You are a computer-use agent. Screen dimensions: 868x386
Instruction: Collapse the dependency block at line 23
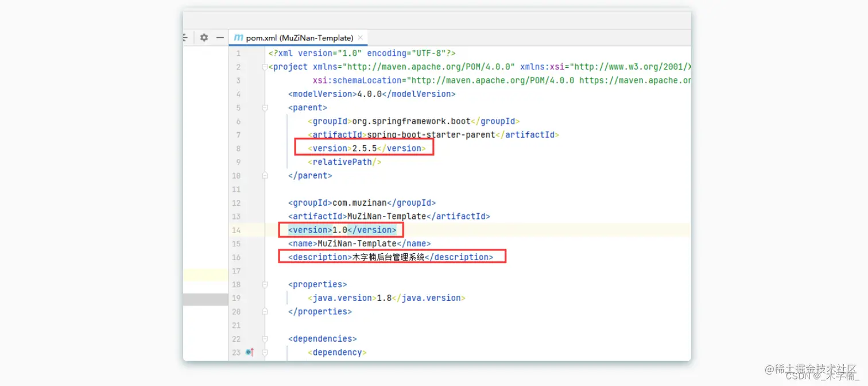265,353
